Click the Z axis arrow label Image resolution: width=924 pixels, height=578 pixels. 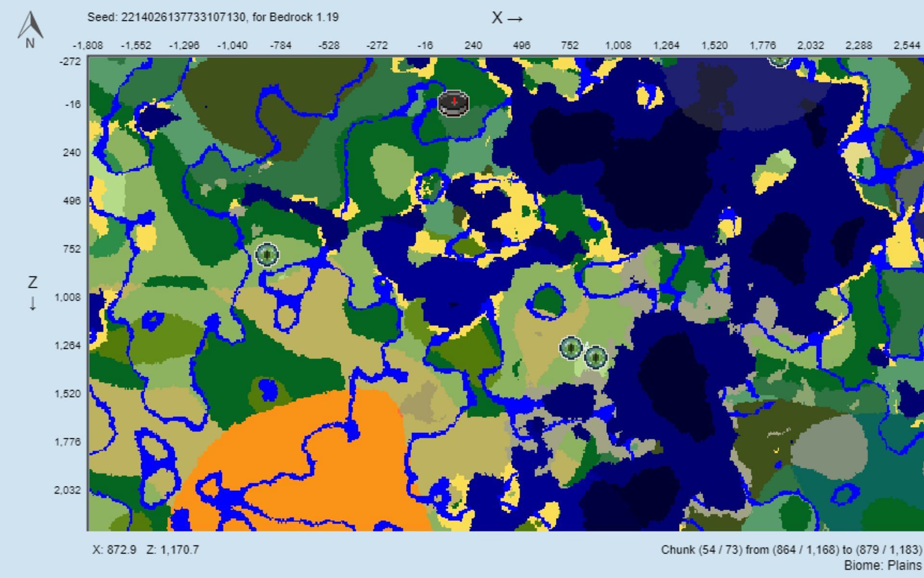(32, 293)
